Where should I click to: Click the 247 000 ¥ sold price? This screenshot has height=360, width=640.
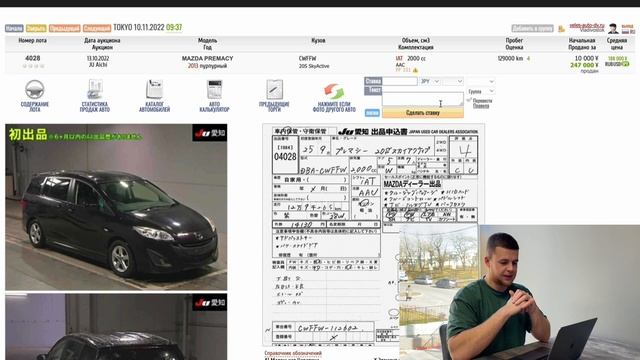point(584,65)
